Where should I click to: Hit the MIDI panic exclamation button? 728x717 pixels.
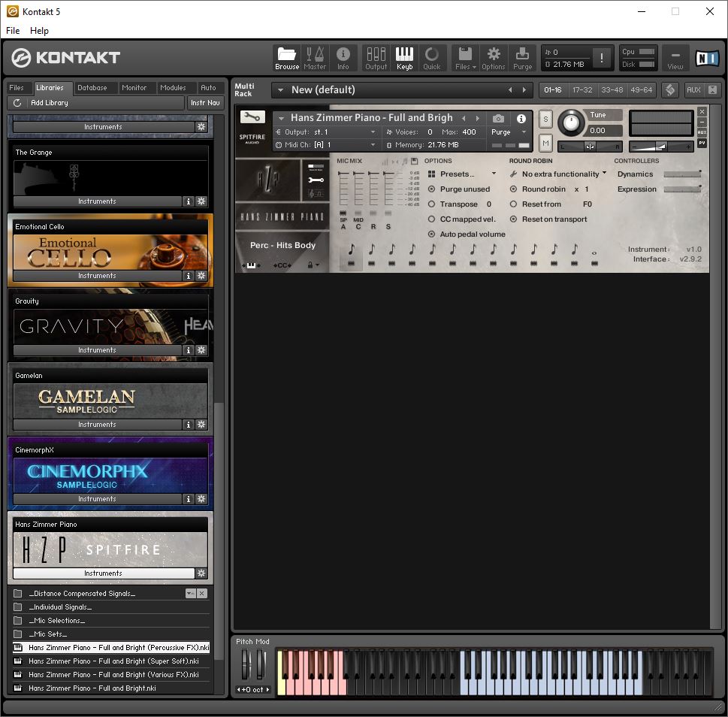coord(602,58)
